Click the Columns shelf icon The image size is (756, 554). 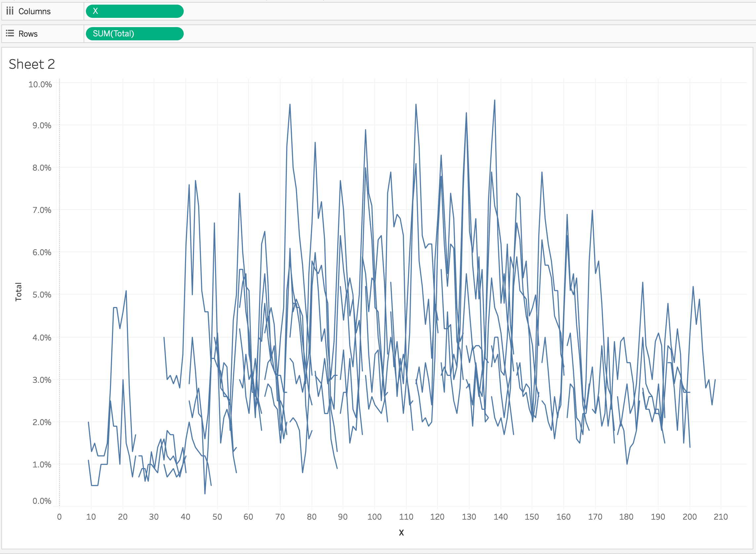point(10,11)
